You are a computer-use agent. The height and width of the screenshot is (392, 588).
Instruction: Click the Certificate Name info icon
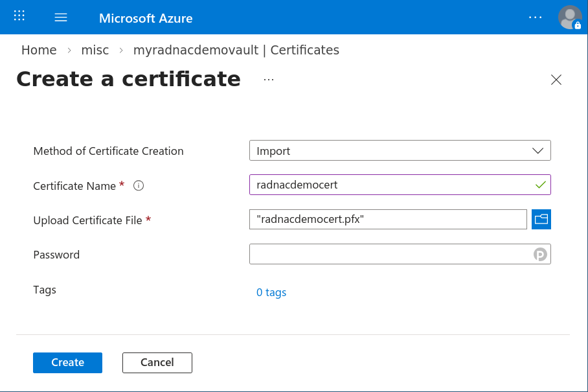coord(139,186)
